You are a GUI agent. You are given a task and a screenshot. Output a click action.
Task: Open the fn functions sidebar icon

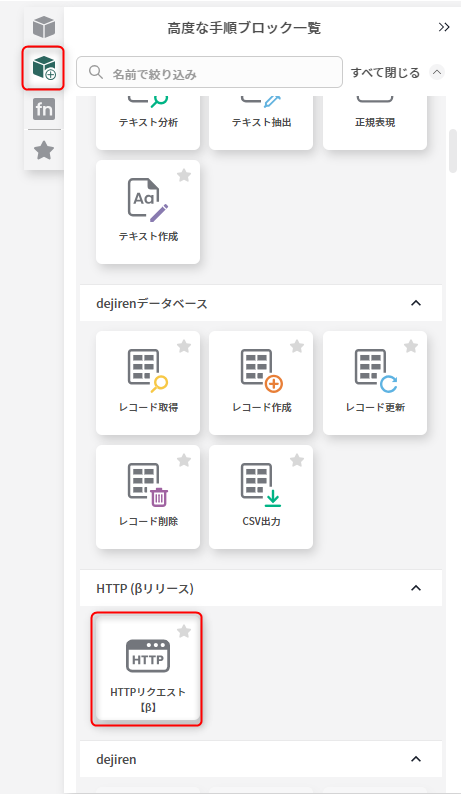pos(44,109)
